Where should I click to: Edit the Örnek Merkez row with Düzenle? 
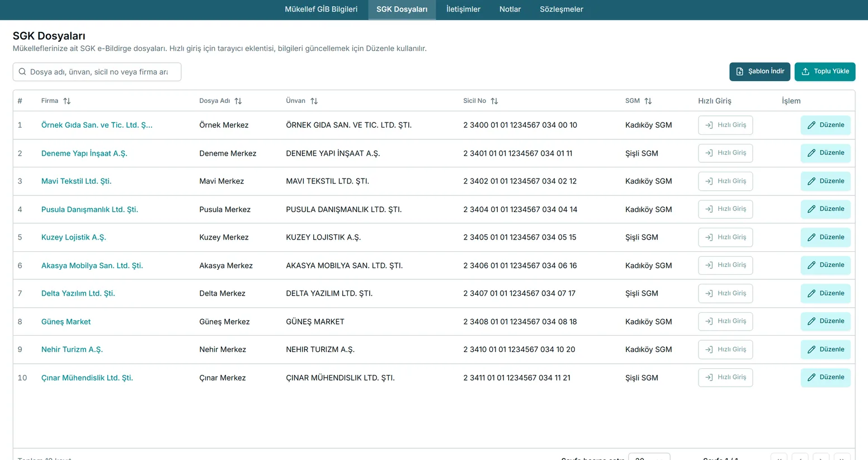click(x=825, y=125)
